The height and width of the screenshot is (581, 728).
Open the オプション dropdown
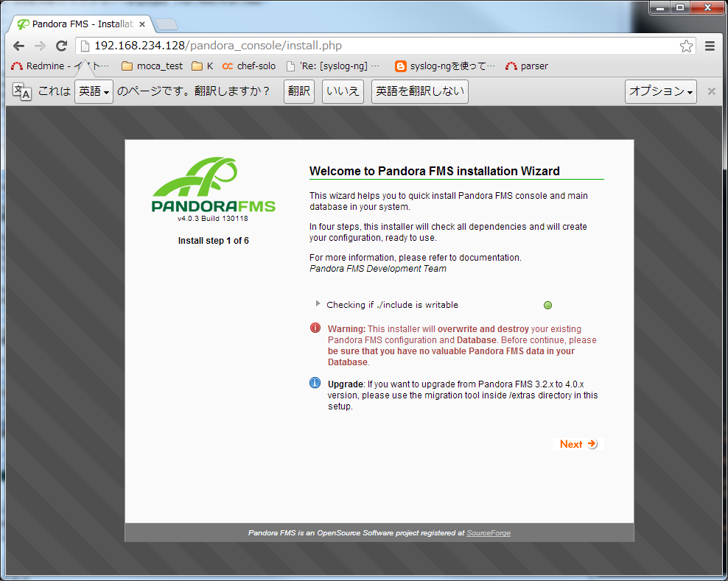(660, 91)
